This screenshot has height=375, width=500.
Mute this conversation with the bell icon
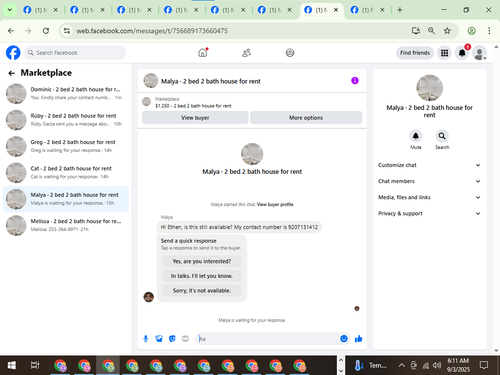click(416, 136)
